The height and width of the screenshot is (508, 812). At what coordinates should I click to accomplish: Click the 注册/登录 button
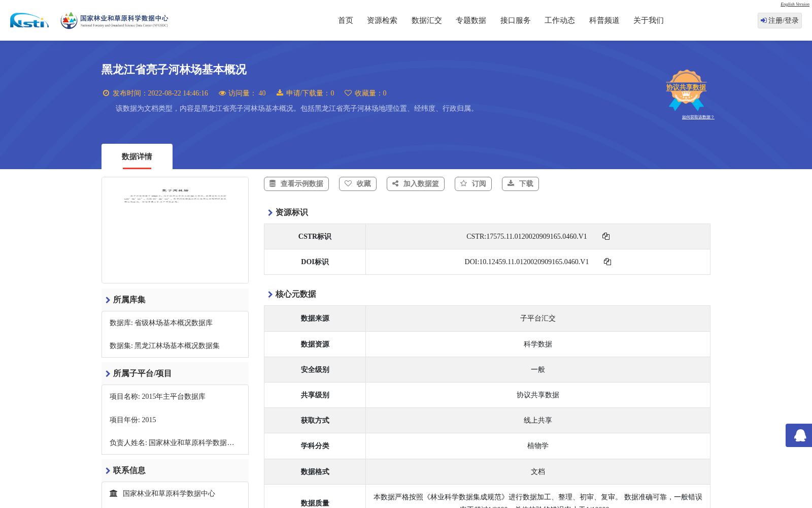(x=780, y=20)
